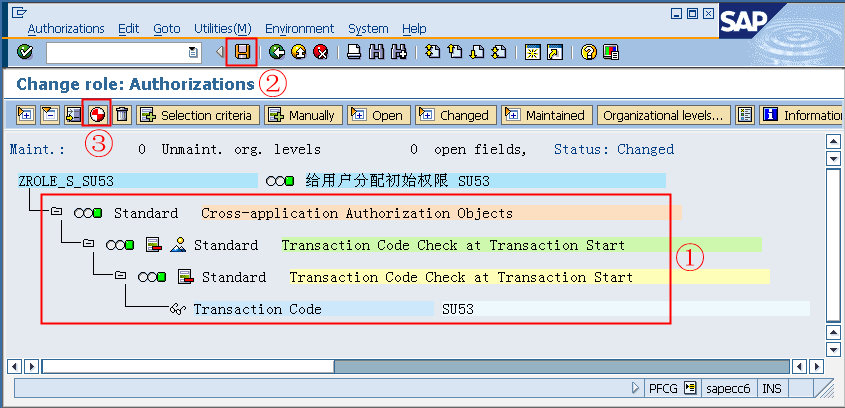845x408 pixels.
Task: Click the deactivate icon in green Transaction Code Check row
Action: tap(154, 245)
